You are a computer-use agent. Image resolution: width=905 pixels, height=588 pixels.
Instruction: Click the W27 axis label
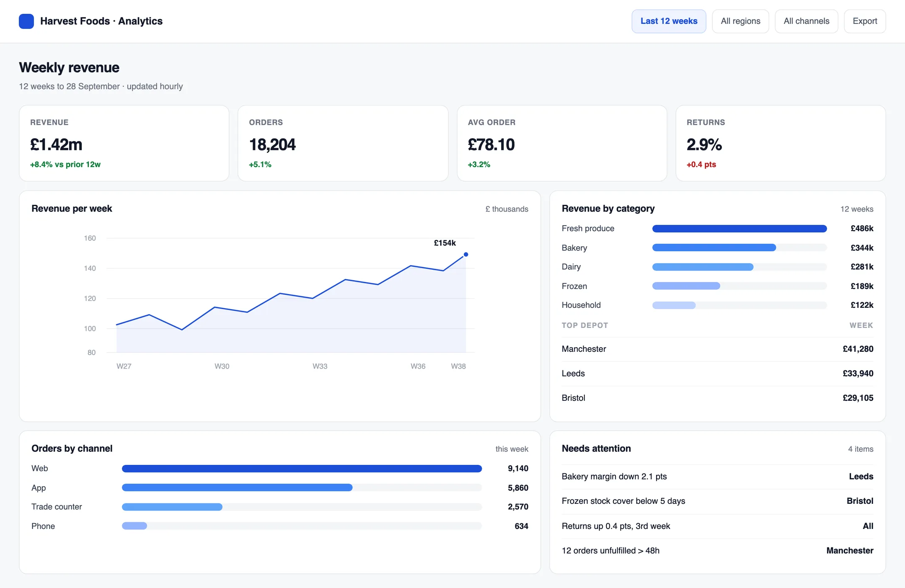point(124,366)
